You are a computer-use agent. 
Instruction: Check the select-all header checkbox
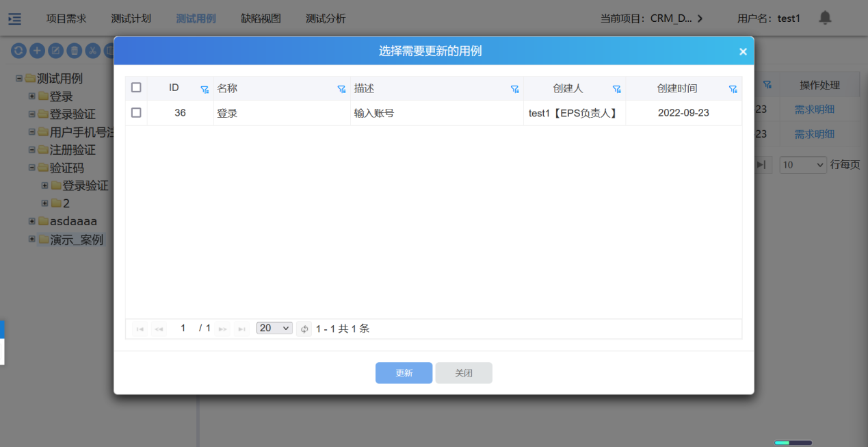[136, 88]
